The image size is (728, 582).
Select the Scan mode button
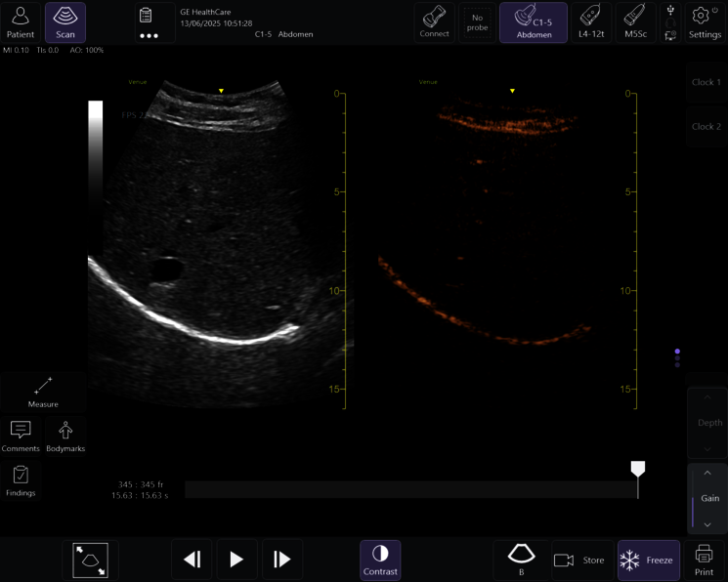coord(64,21)
